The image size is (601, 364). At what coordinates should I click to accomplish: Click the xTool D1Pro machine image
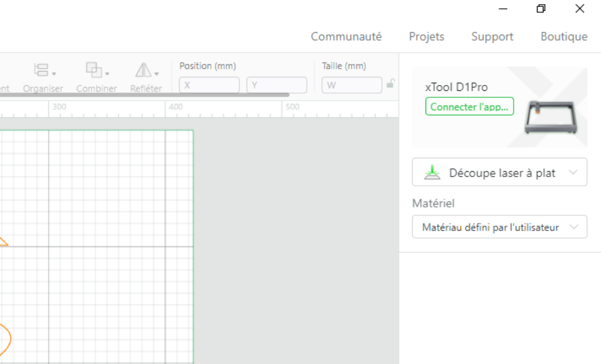(551, 117)
